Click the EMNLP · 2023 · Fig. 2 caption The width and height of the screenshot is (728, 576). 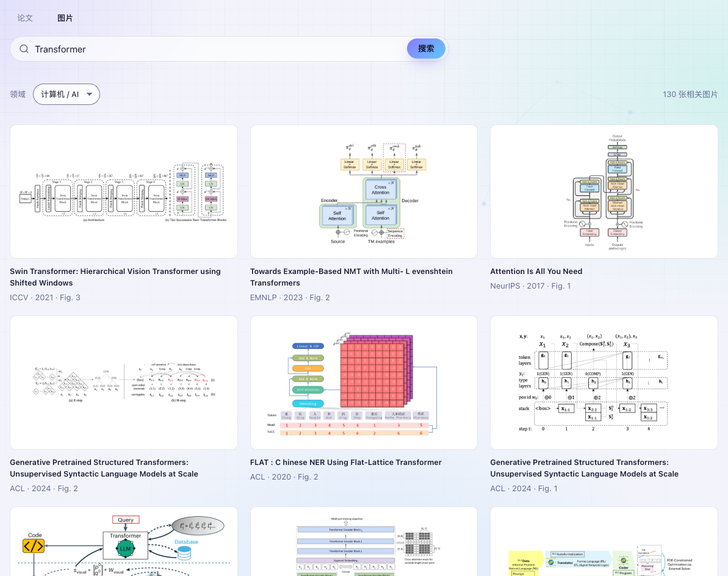click(290, 298)
